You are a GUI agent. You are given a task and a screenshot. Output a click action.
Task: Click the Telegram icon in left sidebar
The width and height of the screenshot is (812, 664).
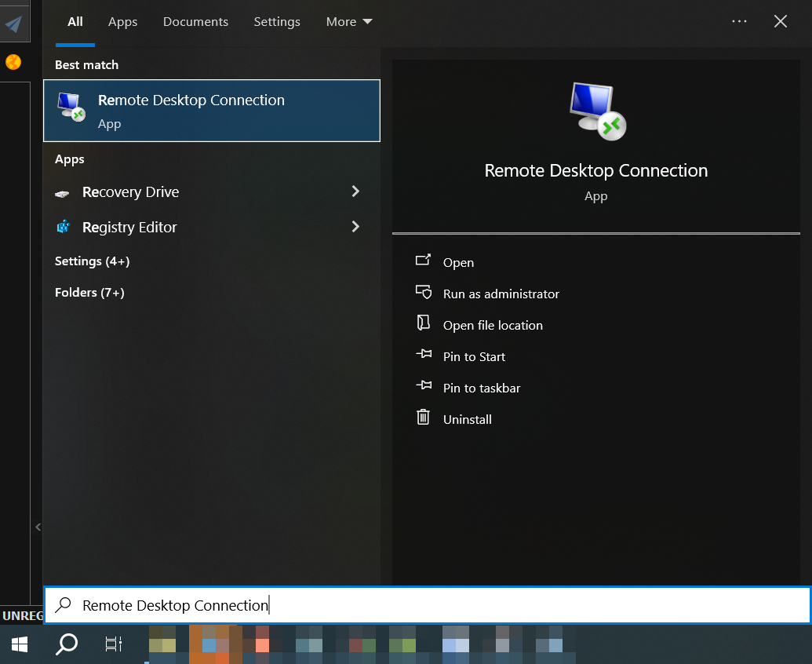tap(13, 24)
